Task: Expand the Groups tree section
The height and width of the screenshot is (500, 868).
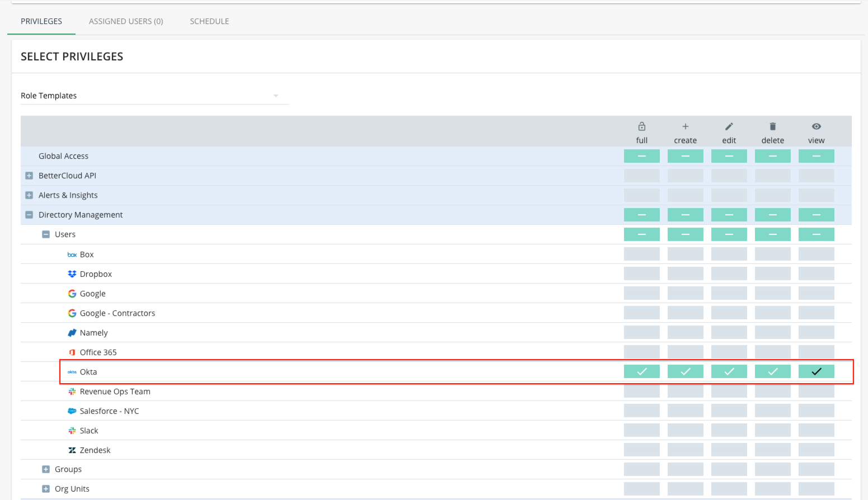Action: [x=45, y=469]
